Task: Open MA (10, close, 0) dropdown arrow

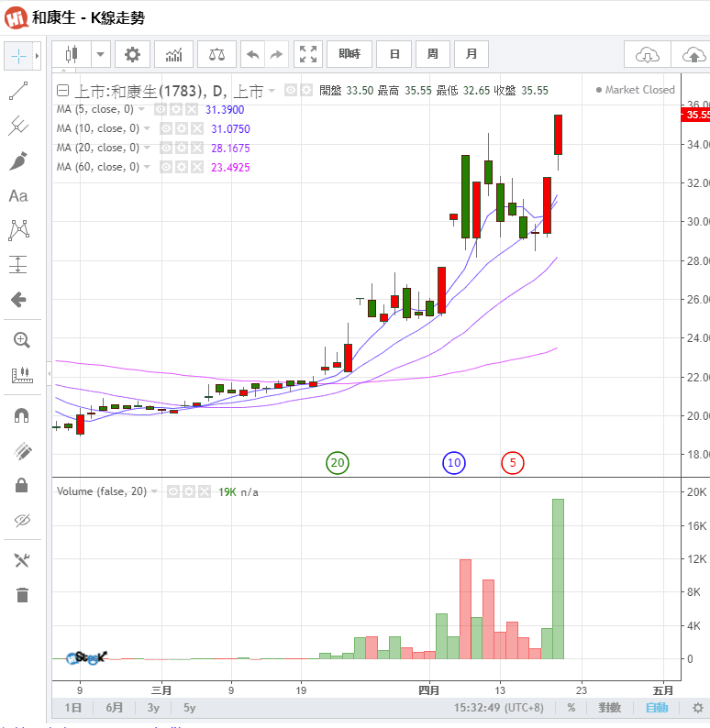Action: (147, 128)
